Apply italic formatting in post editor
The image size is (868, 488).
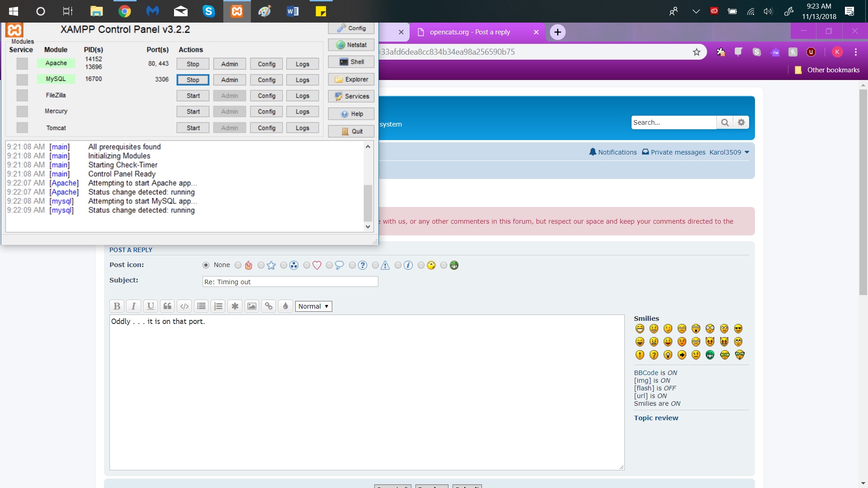[x=133, y=306]
